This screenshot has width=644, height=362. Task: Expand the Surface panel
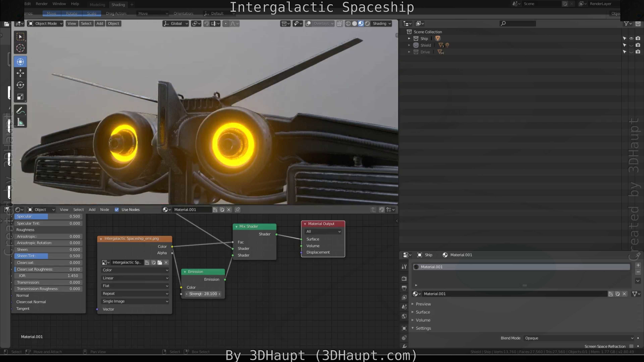click(423, 312)
